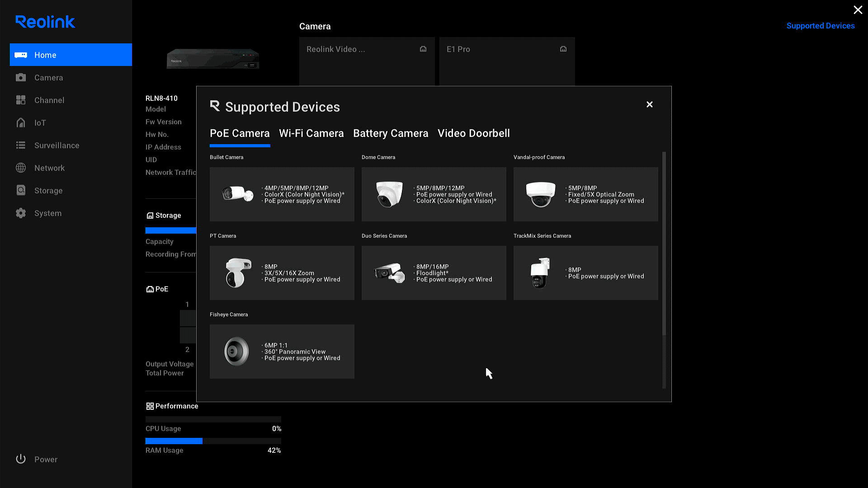Select the Fisheye Camera card
Image resolution: width=868 pixels, height=488 pixels.
(282, 352)
